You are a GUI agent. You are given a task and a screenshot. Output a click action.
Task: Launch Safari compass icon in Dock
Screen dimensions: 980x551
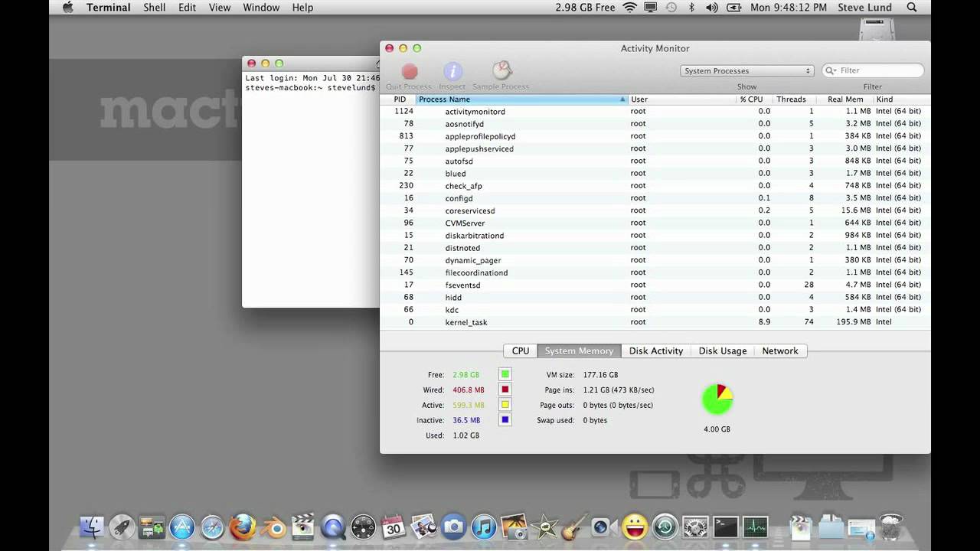(213, 527)
